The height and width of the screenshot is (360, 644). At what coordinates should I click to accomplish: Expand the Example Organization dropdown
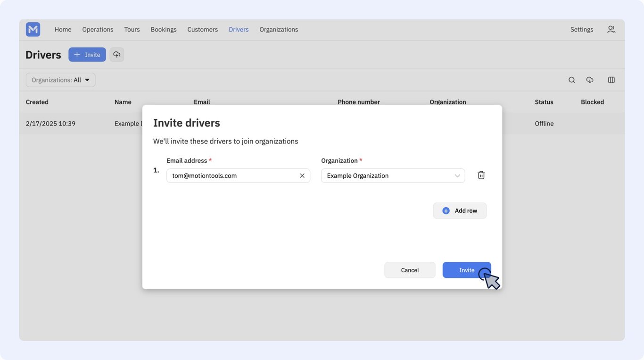click(393, 176)
